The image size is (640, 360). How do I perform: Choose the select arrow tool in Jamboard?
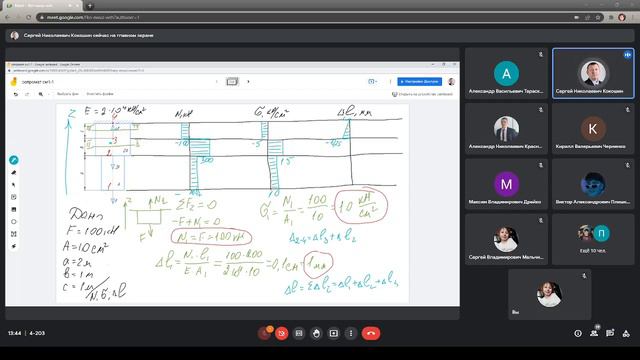(x=13, y=185)
